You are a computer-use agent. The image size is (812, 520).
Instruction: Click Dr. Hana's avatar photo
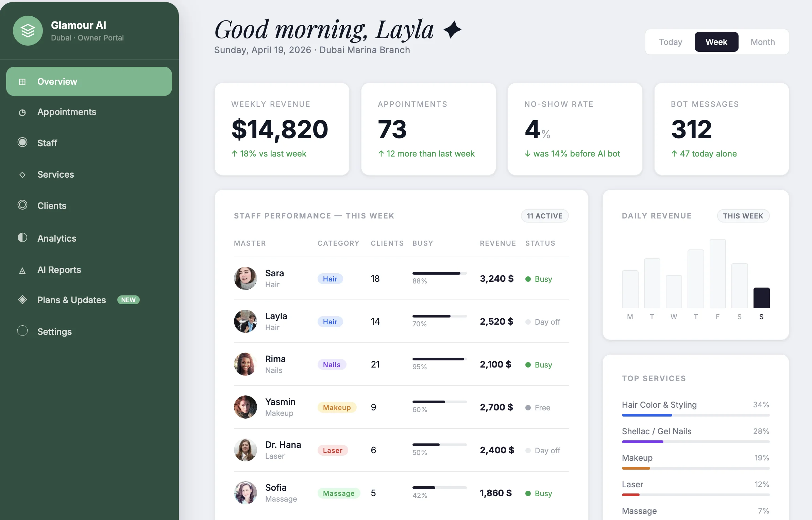pyautogui.click(x=245, y=450)
